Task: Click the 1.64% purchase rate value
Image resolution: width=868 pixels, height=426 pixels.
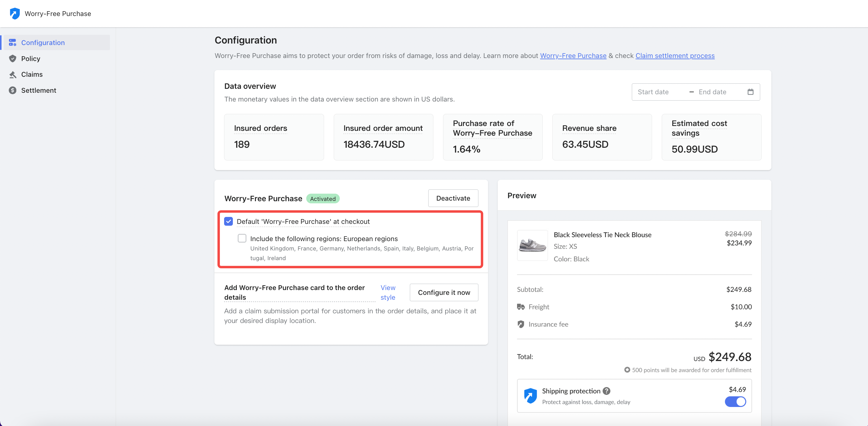Action: pos(466,149)
